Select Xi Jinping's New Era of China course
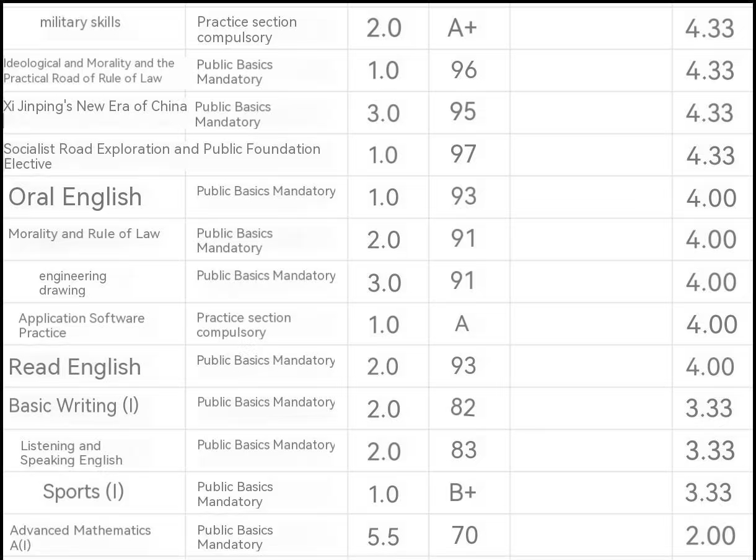Image resolution: width=756 pixels, height=560 pixels. click(95, 106)
